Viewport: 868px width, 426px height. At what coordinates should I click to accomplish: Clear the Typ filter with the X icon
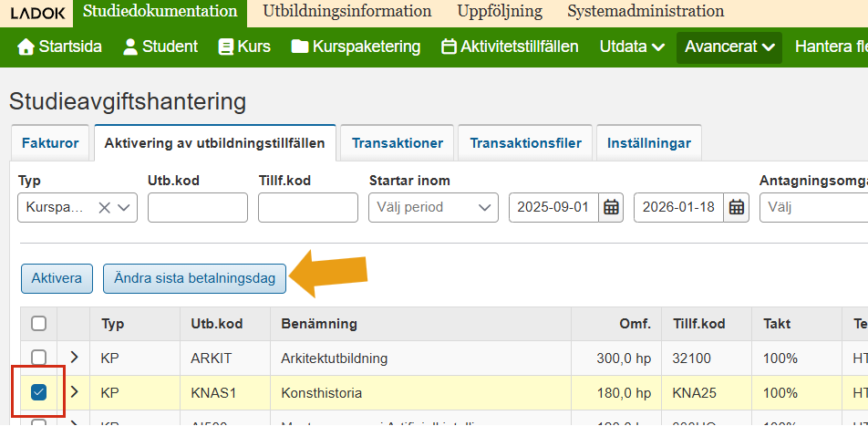pos(104,208)
